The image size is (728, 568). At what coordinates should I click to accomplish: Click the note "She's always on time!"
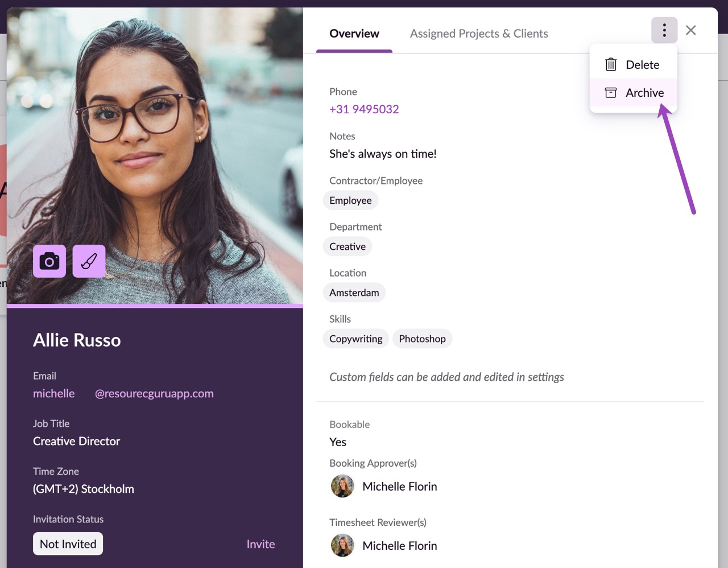383,154
